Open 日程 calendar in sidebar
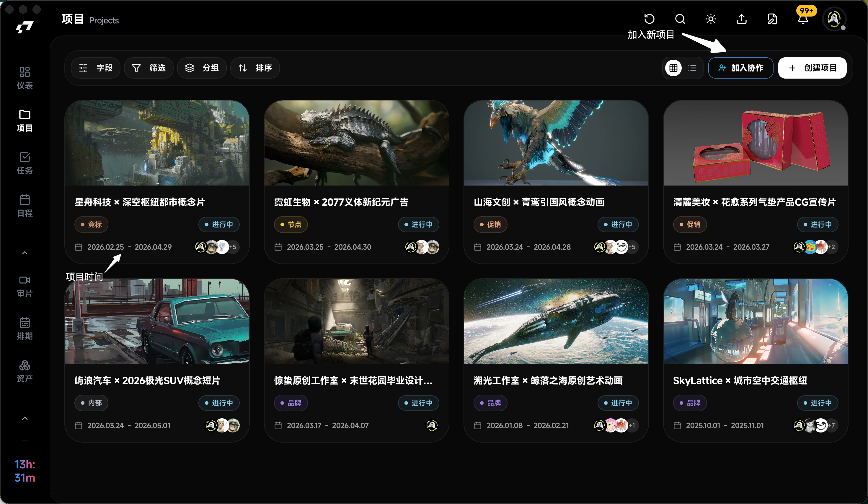Screen dimensions: 868x504 [25, 205]
